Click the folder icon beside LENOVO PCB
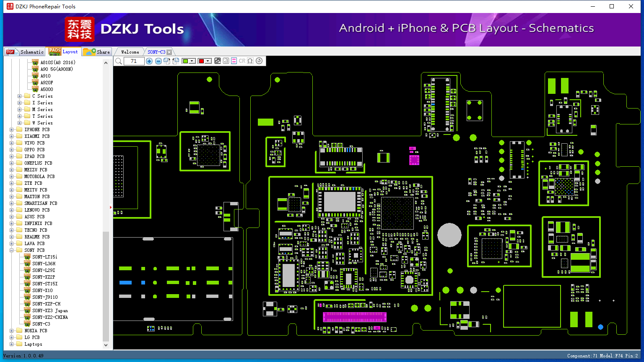 coord(19,210)
